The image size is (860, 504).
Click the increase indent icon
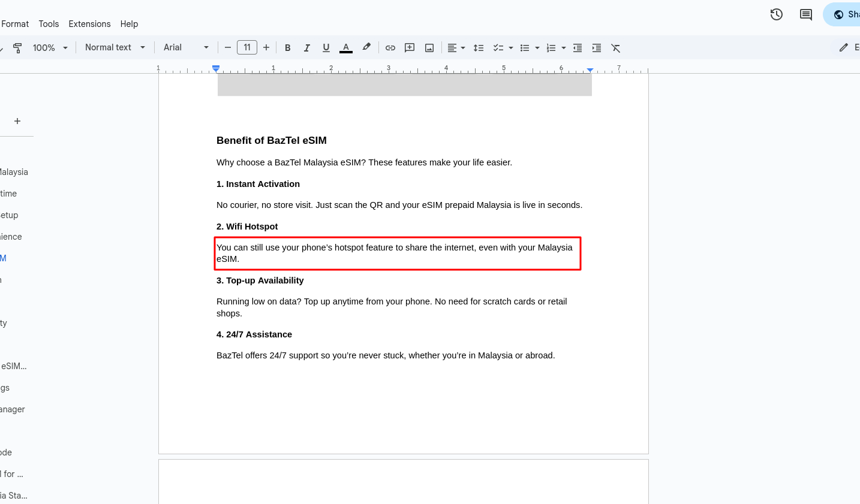click(x=597, y=48)
